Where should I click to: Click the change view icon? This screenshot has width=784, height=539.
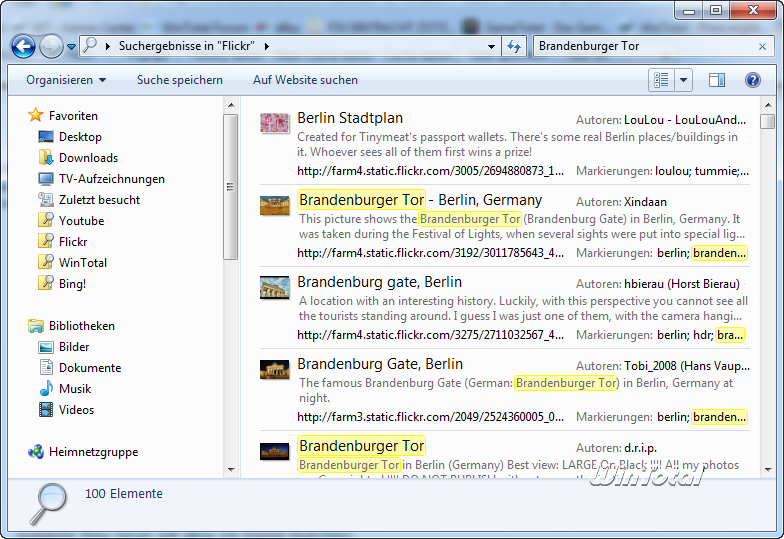click(x=661, y=80)
